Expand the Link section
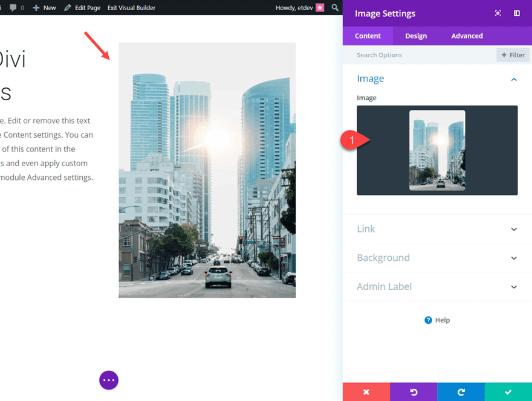The width and height of the screenshot is (532, 401). click(x=436, y=229)
